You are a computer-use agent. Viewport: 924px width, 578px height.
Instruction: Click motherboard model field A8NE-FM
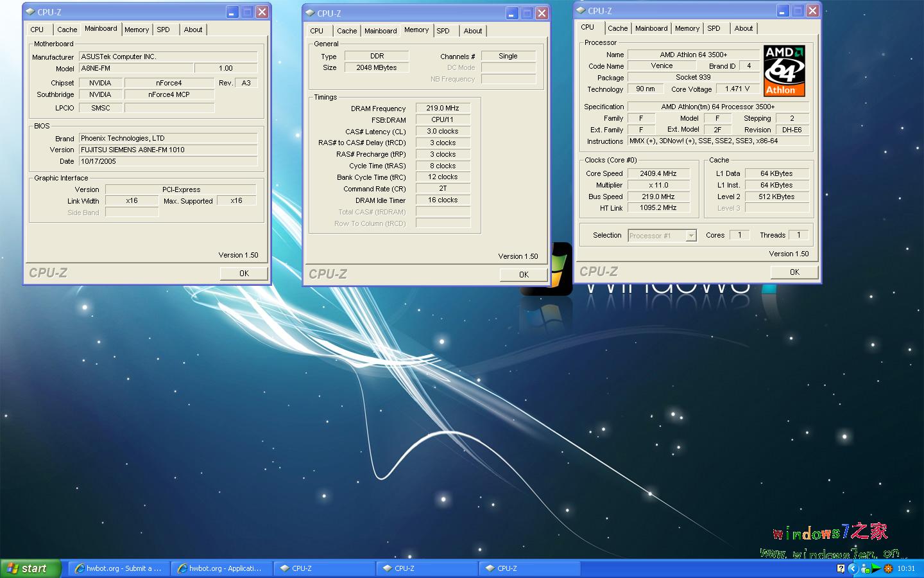coord(136,68)
